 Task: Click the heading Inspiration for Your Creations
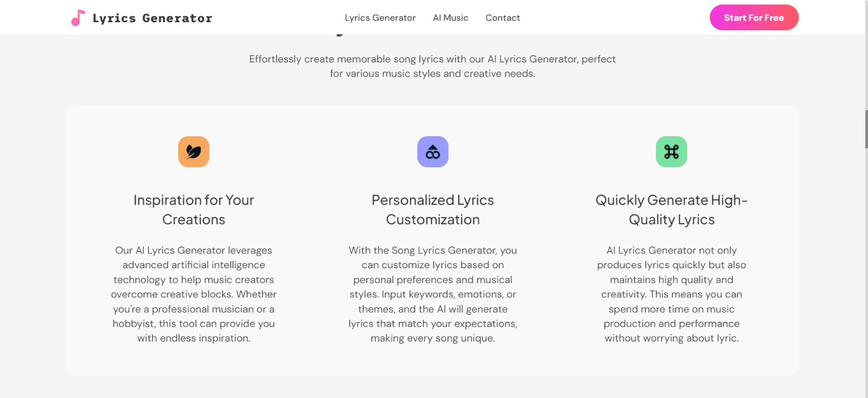coord(194,210)
